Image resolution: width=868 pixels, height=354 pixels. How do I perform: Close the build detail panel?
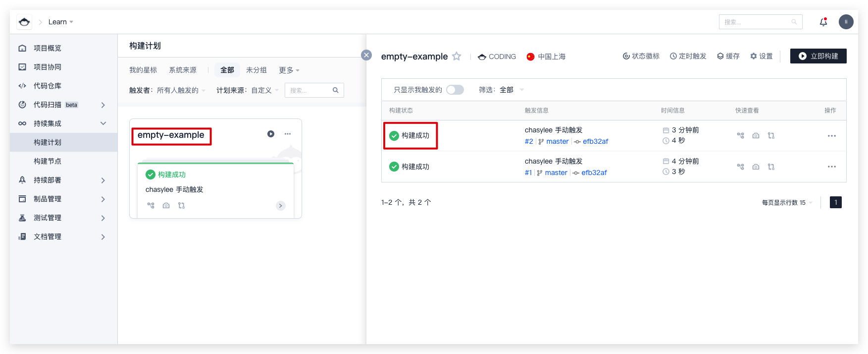[x=366, y=55]
